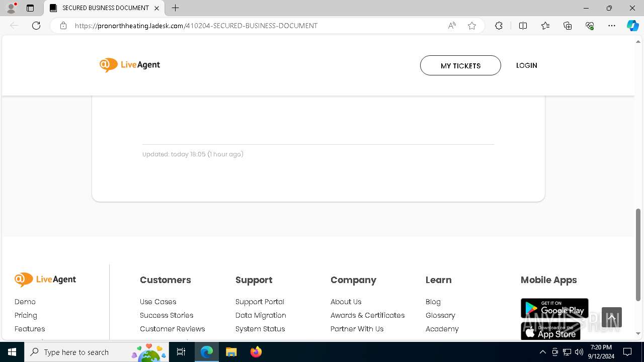
Task: Click the taskbar search box
Action: [98, 352]
